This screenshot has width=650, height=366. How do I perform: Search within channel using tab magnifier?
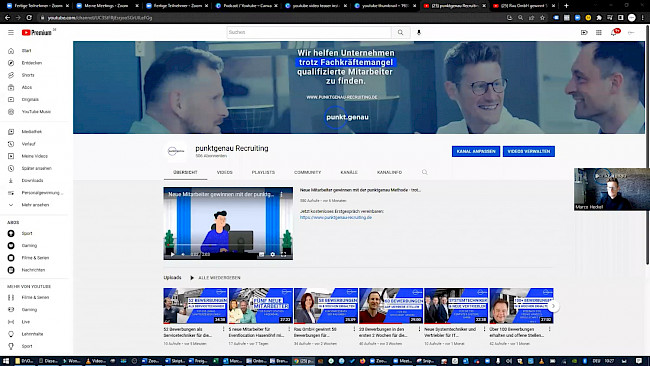(x=424, y=172)
